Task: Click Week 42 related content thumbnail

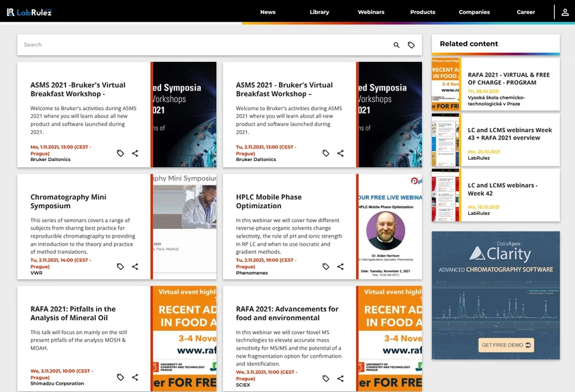Action: (x=446, y=195)
